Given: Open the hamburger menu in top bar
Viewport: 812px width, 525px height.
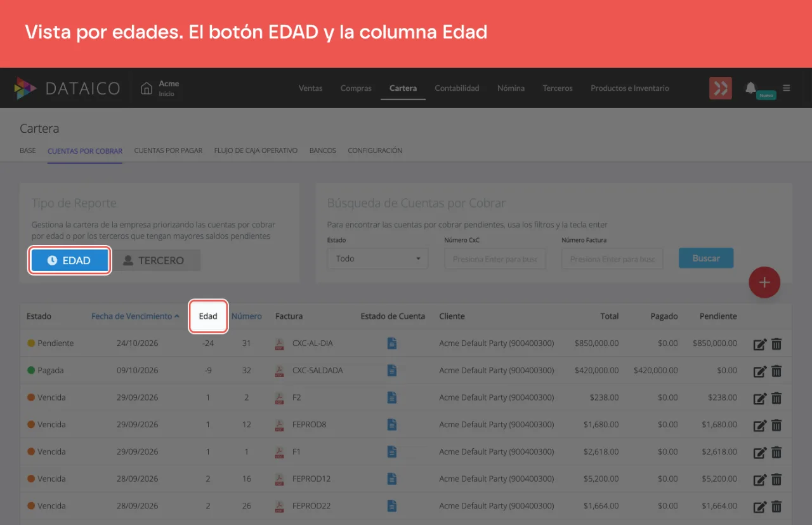Looking at the screenshot, I should coord(787,88).
